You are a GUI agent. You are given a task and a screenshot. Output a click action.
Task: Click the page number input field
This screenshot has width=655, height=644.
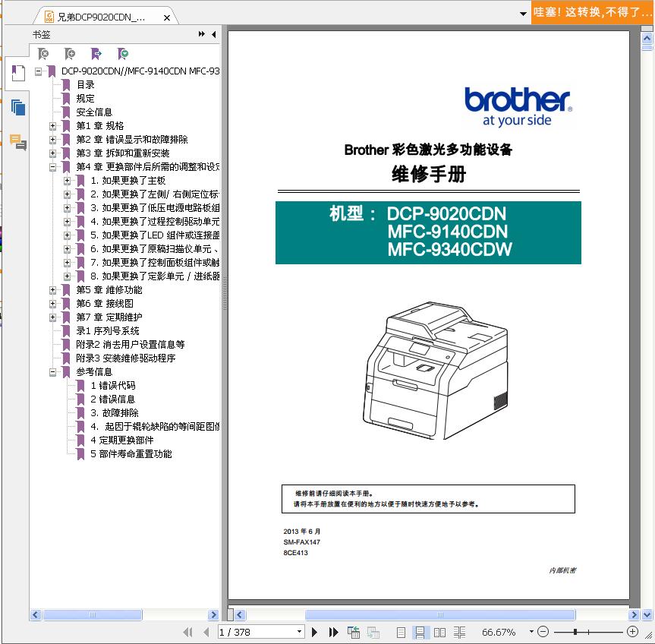point(257,633)
